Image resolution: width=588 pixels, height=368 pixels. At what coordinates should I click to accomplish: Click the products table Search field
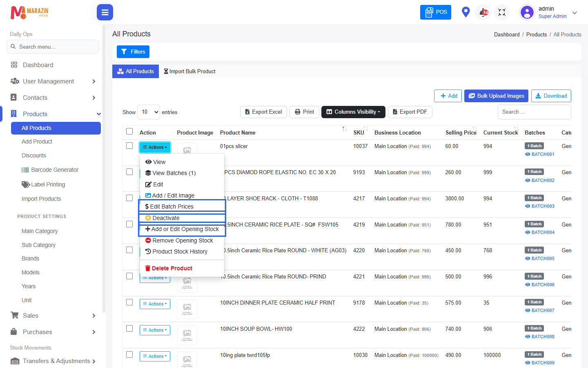[x=534, y=112]
